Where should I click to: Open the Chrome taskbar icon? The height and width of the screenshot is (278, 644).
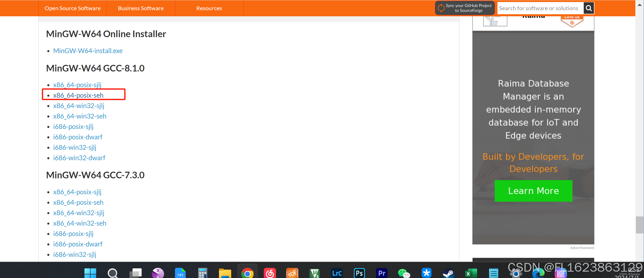[247, 273]
